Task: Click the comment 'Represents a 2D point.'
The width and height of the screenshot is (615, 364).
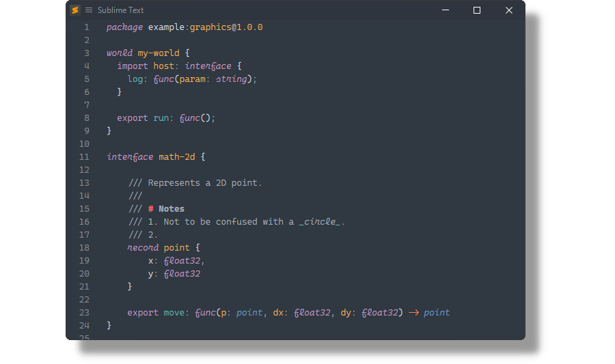Action: point(205,183)
